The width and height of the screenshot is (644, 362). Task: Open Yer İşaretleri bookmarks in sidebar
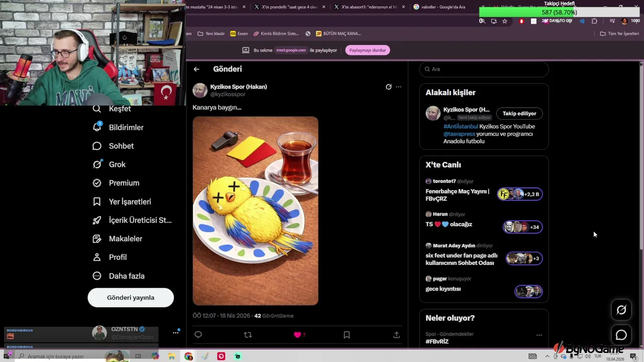pyautogui.click(x=122, y=202)
